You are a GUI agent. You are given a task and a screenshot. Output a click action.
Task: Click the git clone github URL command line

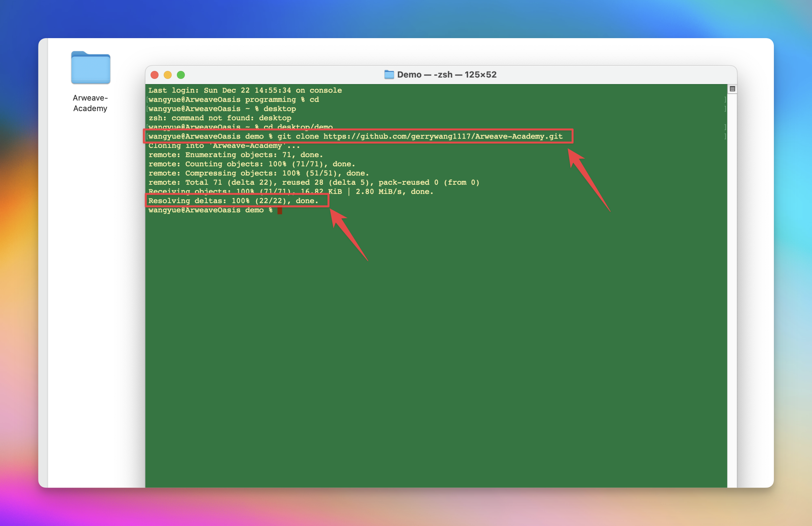[x=355, y=136]
